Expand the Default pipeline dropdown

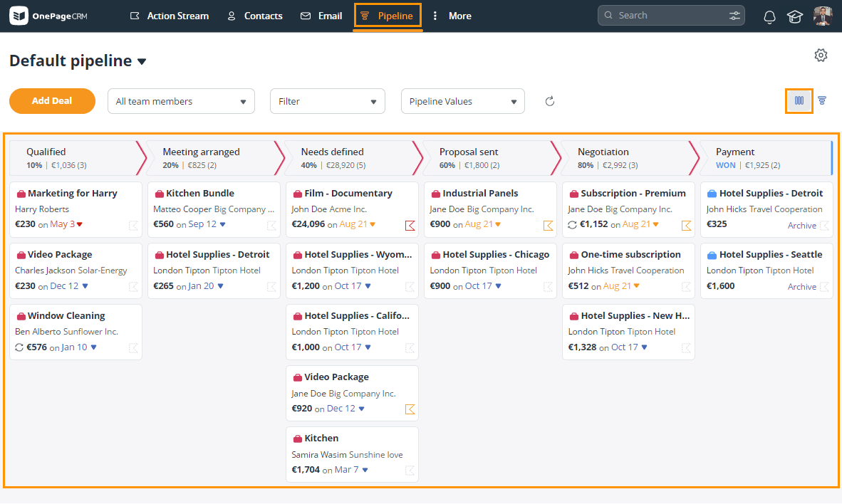coord(142,62)
